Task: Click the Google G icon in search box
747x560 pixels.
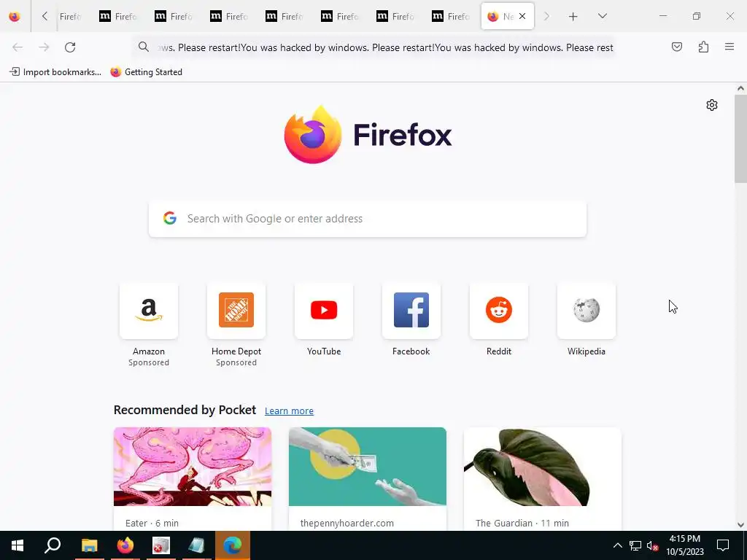Action: (x=169, y=218)
